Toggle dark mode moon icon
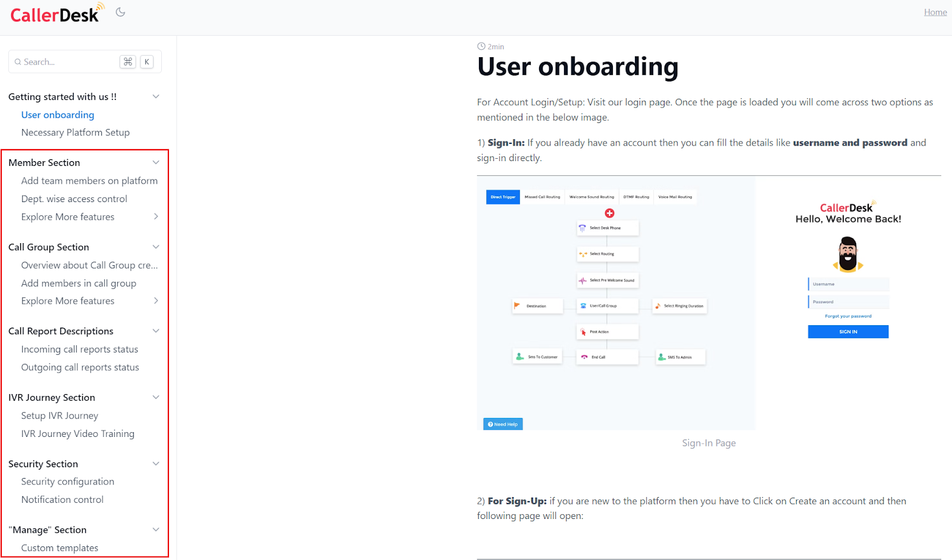Screen dimensions: 952x560 pyautogui.click(x=120, y=12)
